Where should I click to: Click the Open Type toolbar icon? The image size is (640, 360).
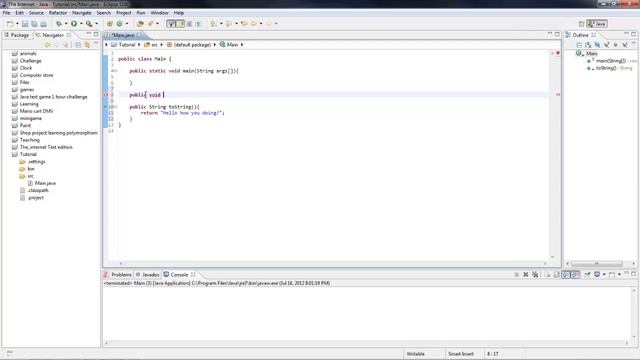140,24
